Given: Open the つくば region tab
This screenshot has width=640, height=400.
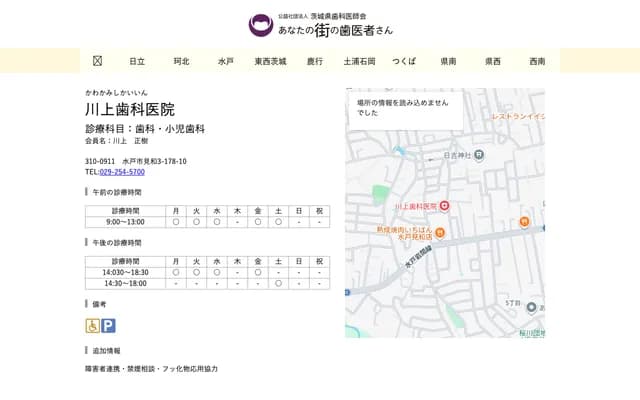Looking at the screenshot, I should pyautogui.click(x=404, y=61).
